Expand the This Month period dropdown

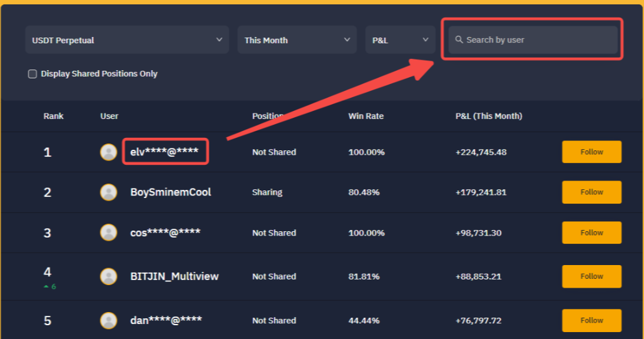coord(297,40)
